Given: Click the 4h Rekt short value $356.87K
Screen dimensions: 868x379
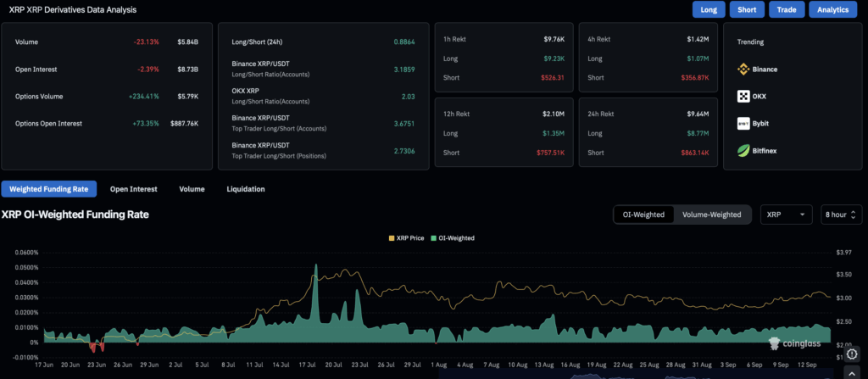Looking at the screenshot, I should click(x=694, y=77).
